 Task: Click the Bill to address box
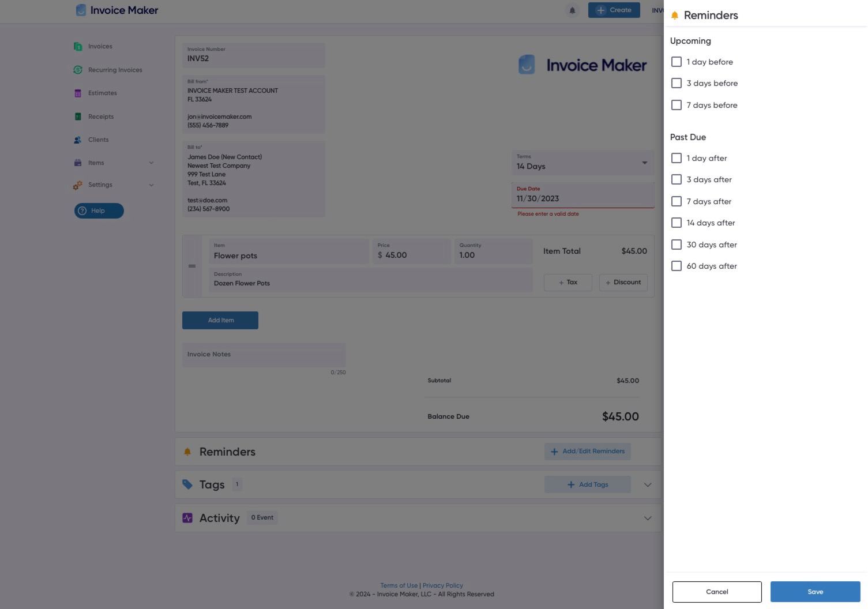point(254,179)
